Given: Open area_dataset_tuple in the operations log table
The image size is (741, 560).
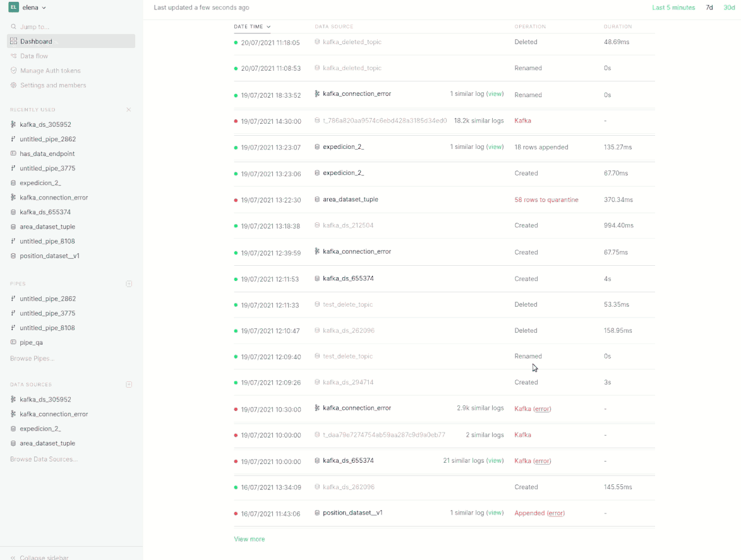Looking at the screenshot, I should coord(350,200).
